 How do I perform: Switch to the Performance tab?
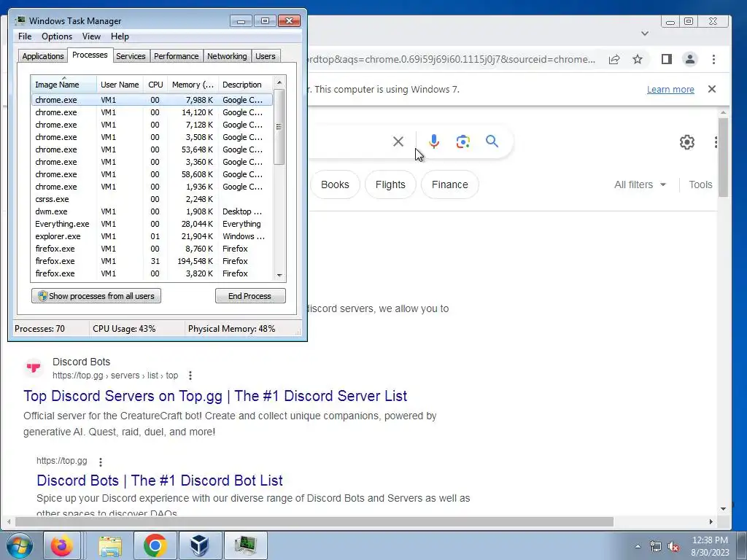click(x=177, y=56)
